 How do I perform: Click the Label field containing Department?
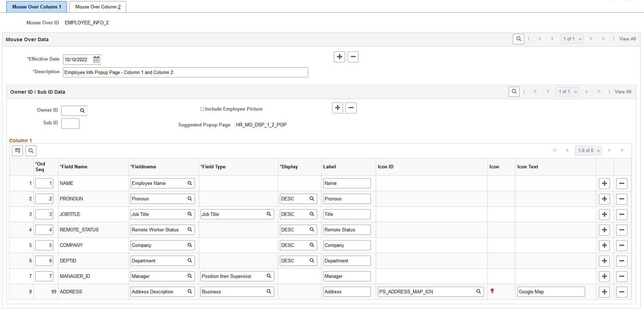[347, 261]
